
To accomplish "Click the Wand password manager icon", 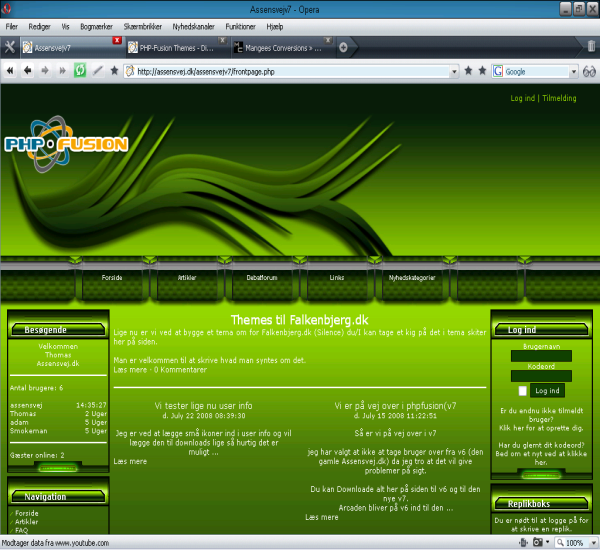I will (x=97, y=70).
